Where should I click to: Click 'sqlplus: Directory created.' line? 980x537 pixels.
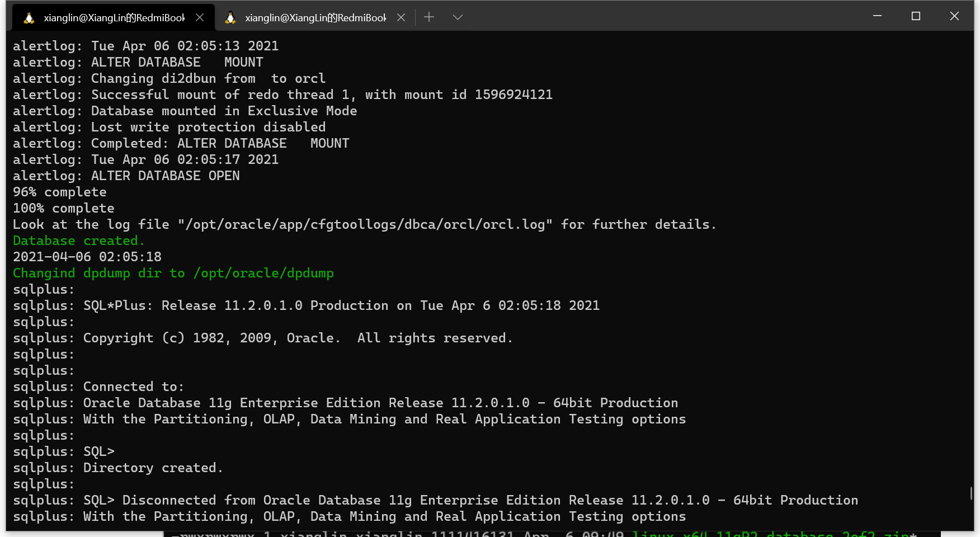pos(118,468)
